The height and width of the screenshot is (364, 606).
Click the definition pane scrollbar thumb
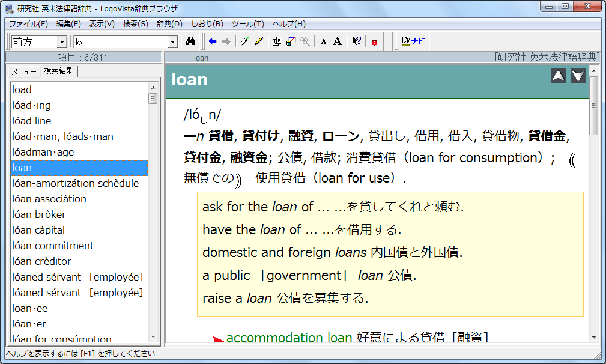click(593, 106)
